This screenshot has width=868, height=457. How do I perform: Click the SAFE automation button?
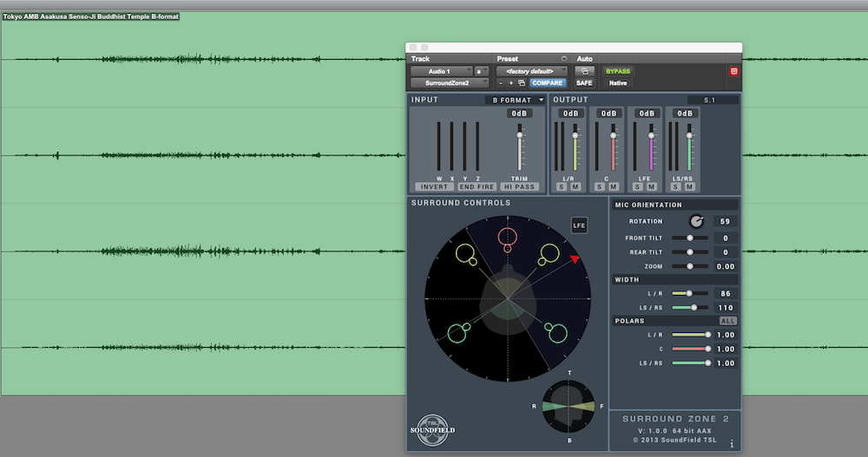[584, 83]
